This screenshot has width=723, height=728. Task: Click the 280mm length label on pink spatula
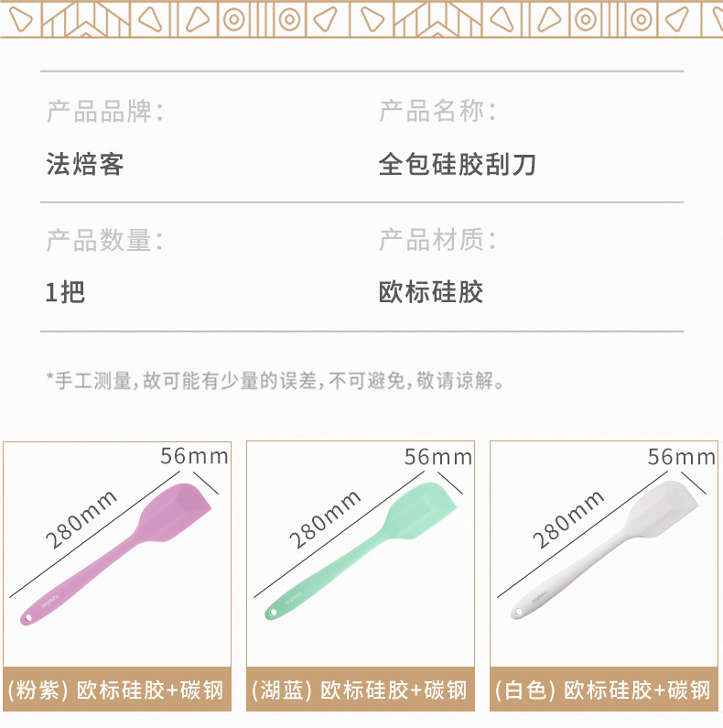click(82, 519)
